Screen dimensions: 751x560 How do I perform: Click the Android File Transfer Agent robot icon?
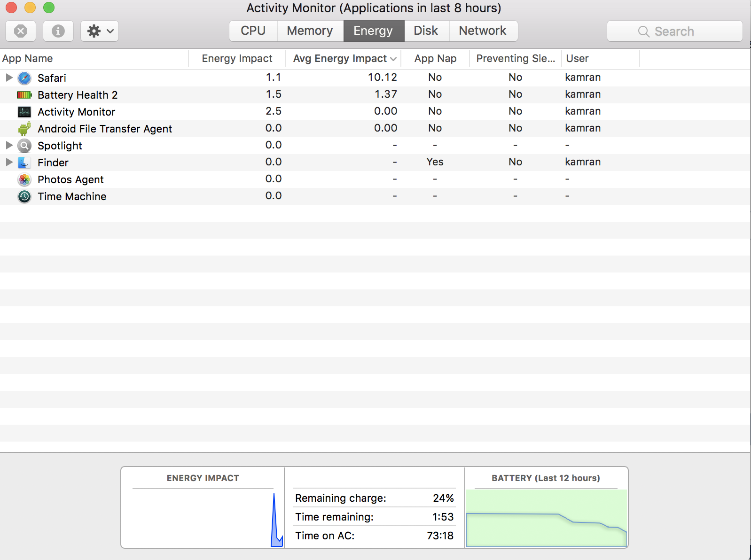click(24, 129)
